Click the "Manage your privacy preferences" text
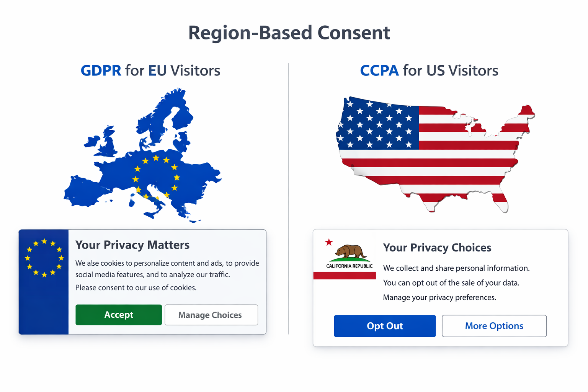The height and width of the screenshot is (392, 588). [439, 297]
